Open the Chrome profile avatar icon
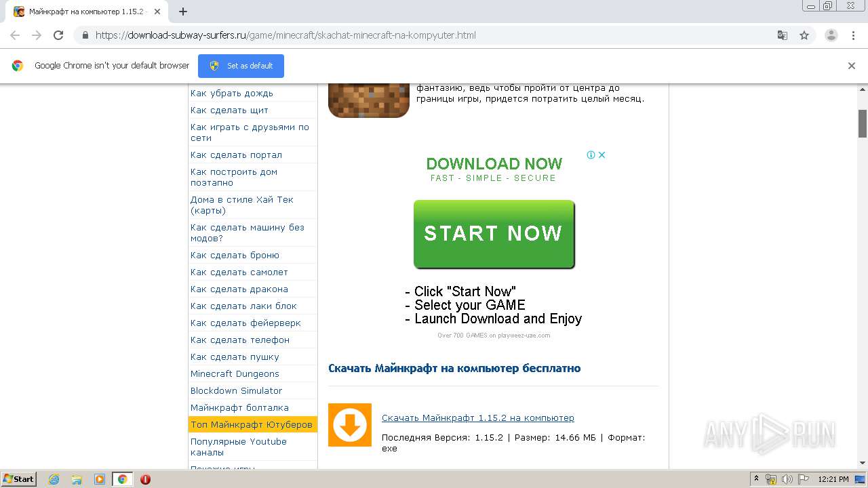The image size is (868, 488). click(x=831, y=35)
